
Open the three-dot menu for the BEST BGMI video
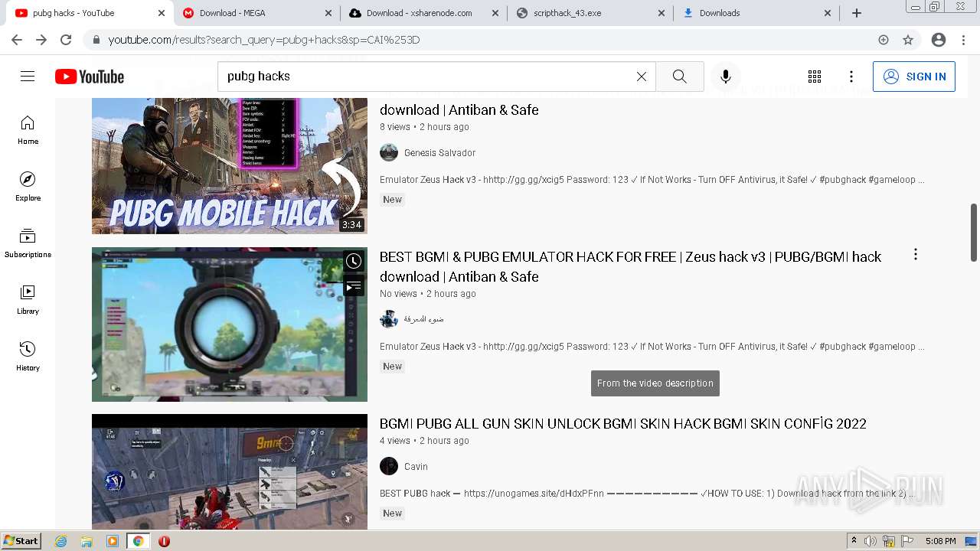coord(915,255)
